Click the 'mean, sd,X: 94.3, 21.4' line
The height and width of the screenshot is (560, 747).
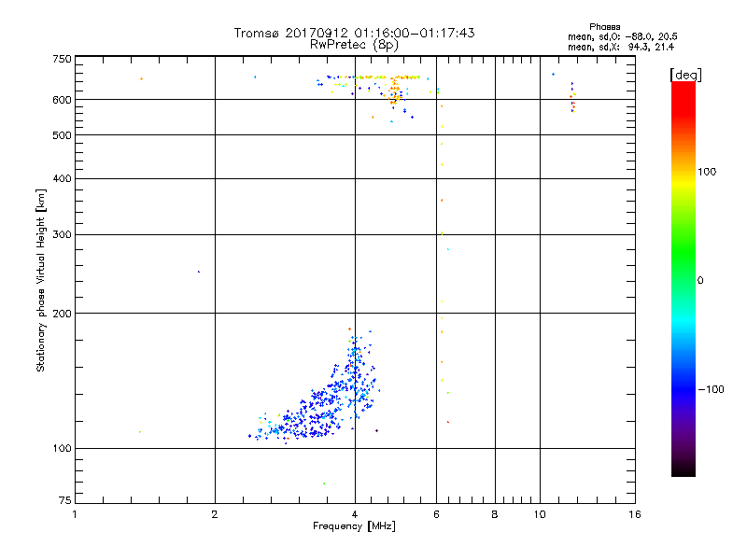[621, 47]
